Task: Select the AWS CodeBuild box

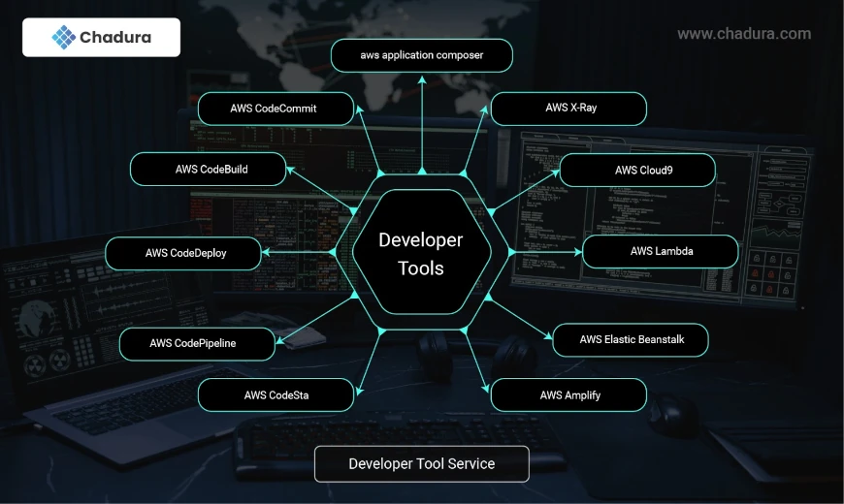Action: pos(208,169)
